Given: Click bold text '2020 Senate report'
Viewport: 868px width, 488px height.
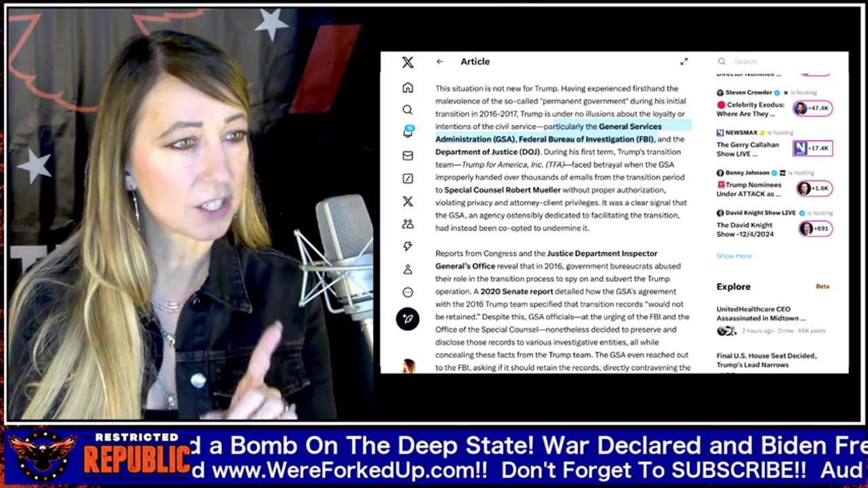Looking at the screenshot, I should (517, 291).
